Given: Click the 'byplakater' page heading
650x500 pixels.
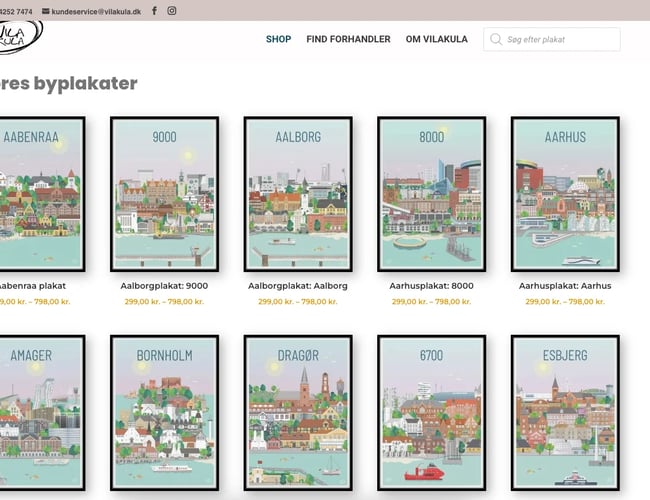Looking at the screenshot, I should click(x=68, y=83).
